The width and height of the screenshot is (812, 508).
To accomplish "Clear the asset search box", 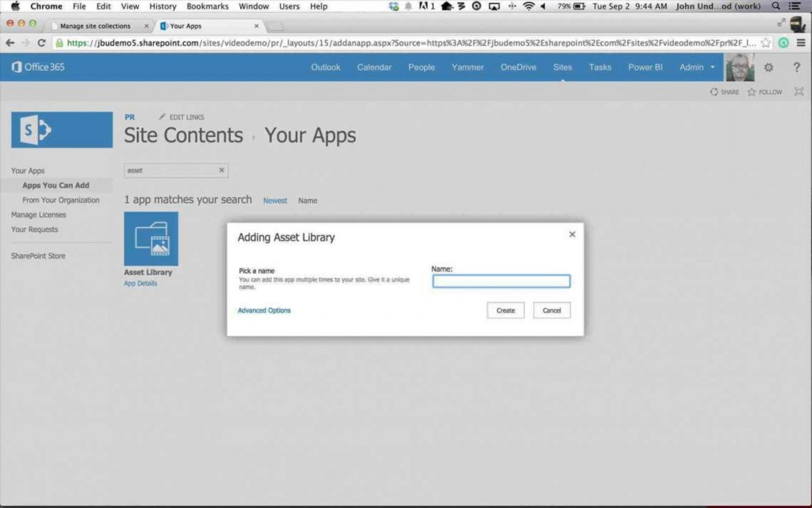I will click(x=221, y=170).
